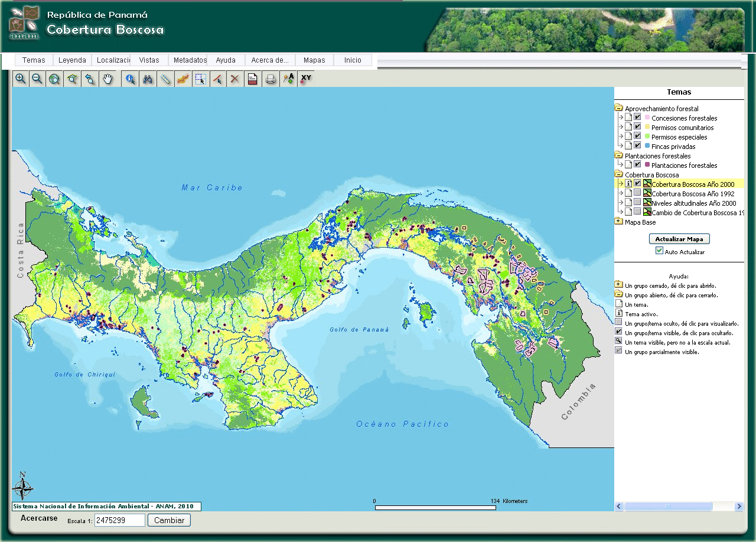Screen dimensions: 756x542
Task: Click the XY coordinates tool
Action: [x=305, y=78]
